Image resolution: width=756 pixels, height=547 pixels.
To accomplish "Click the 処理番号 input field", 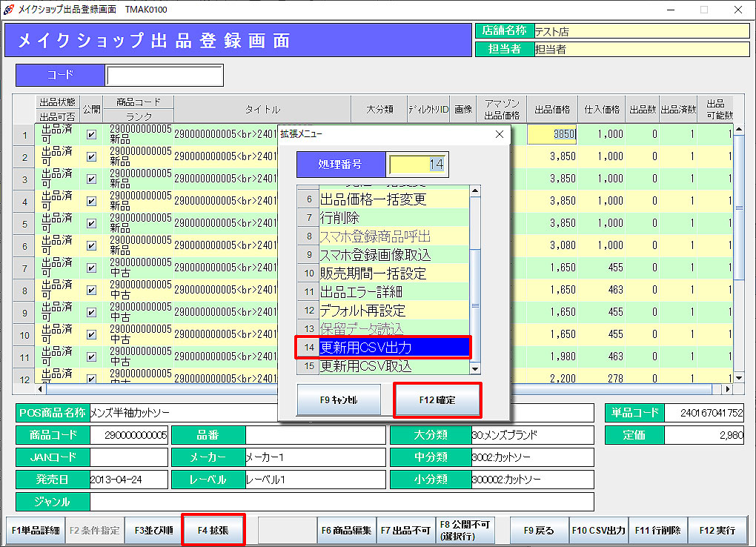I will point(418,164).
